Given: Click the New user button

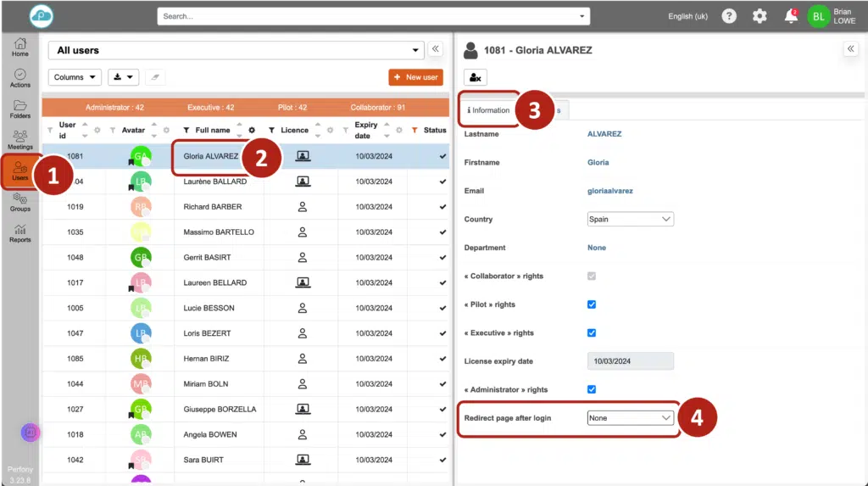Looking at the screenshot, I should click(415, 77).
